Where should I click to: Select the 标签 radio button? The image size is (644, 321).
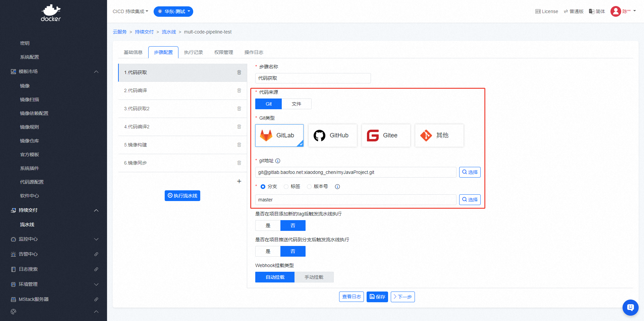[x=286, y=187]
